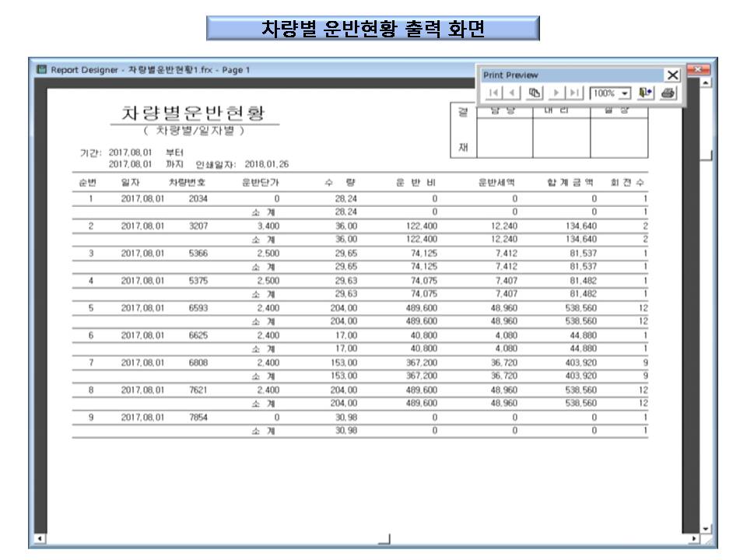Viewport: 747px width, 560px height.
Task: Click vehicle number 7854
Action: tap(198, 418)
